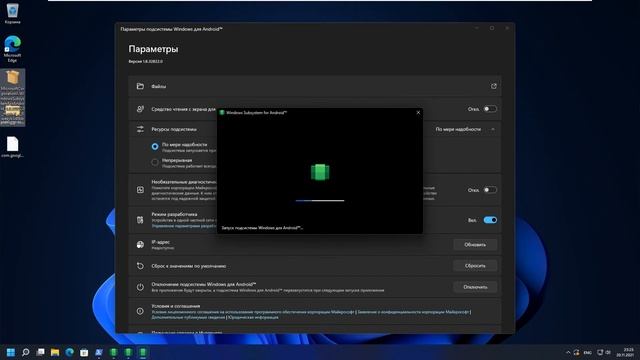
Task: Click the Параметры heading
Action: click(153, 49)
